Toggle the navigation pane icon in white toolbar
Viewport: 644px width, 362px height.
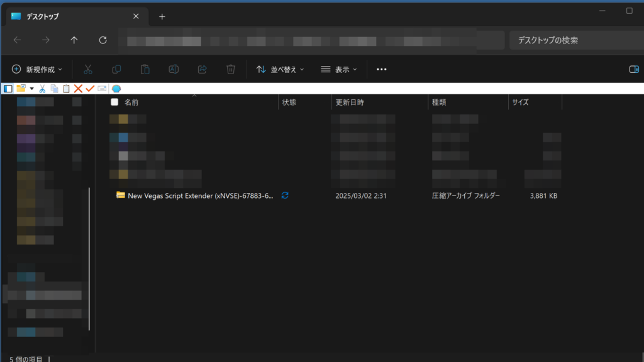pos(8,89)
